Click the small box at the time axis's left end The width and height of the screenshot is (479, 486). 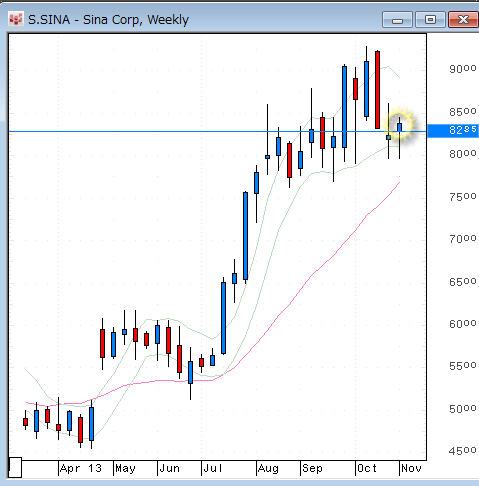click(x=15, y=467)
